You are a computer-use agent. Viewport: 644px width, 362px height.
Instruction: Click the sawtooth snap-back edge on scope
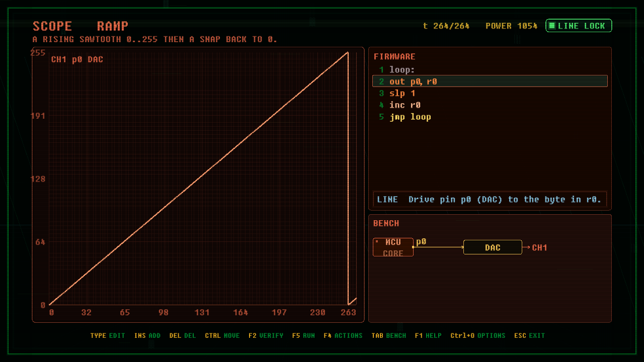point(348,178)
